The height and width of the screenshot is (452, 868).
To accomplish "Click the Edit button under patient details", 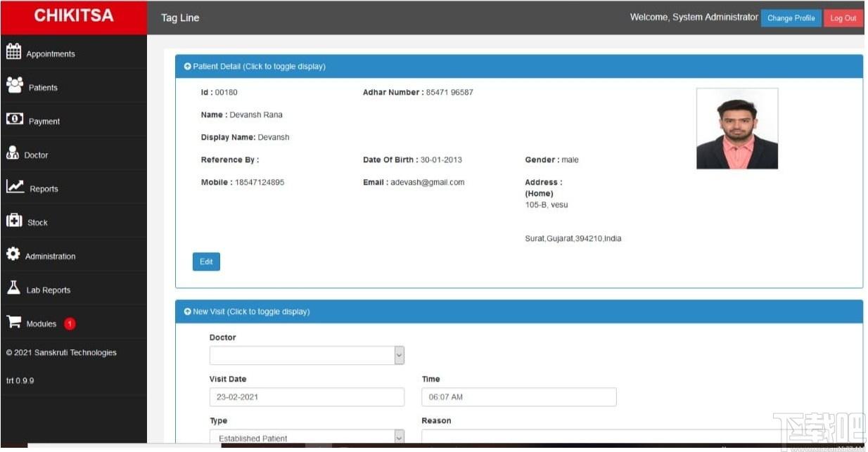I will pyautogui.click(x=206, y=261).
